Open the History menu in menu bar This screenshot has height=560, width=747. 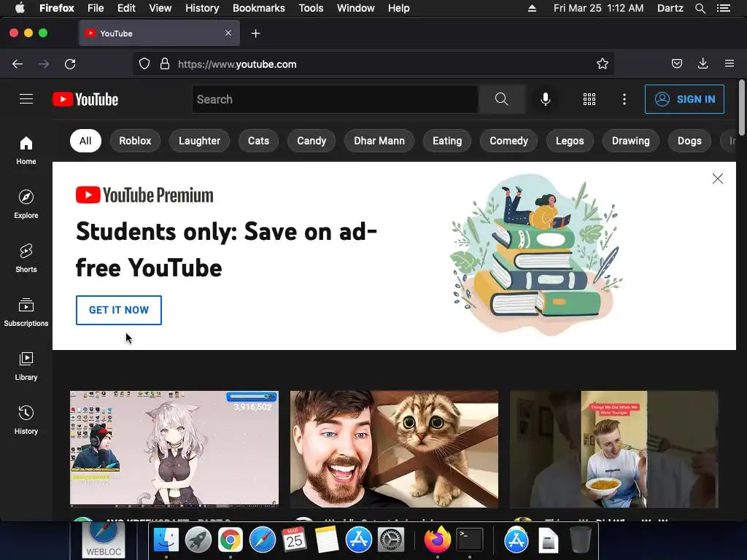pos(202,8)
